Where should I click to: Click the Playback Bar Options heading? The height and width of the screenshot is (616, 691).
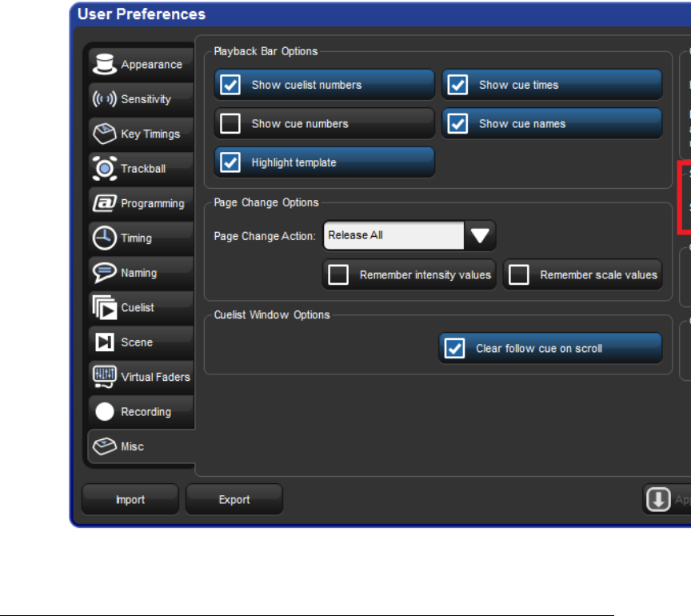pos(266,51)
